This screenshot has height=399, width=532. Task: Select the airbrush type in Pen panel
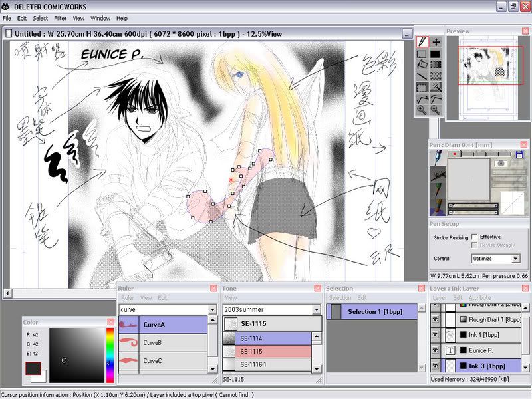coord(438,175)
